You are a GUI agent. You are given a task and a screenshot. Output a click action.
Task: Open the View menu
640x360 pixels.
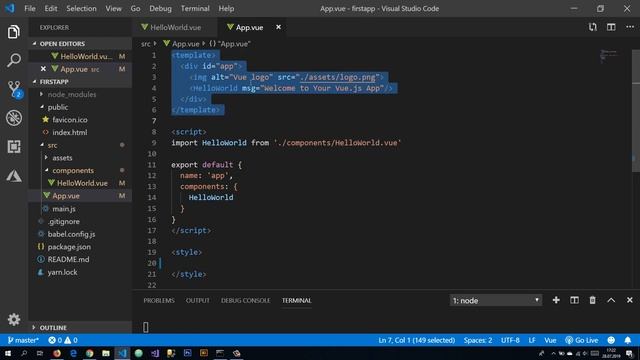[113, 8]
